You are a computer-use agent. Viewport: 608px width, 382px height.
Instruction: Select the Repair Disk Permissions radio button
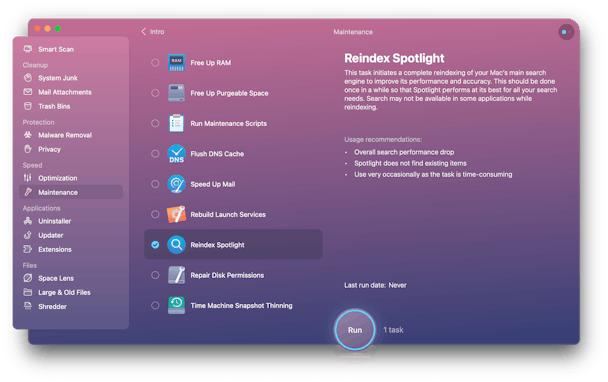155,275
